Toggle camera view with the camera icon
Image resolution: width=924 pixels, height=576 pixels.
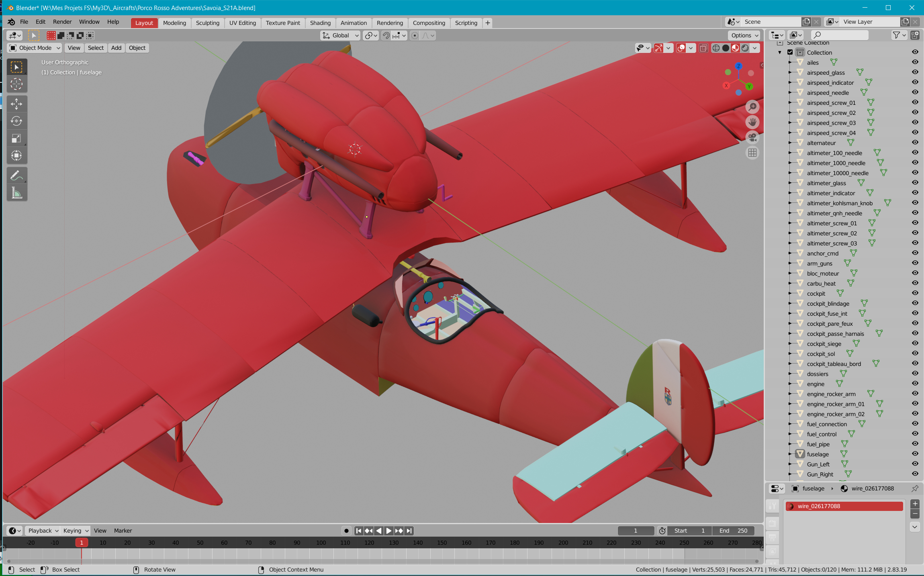[x=752, y=137]
